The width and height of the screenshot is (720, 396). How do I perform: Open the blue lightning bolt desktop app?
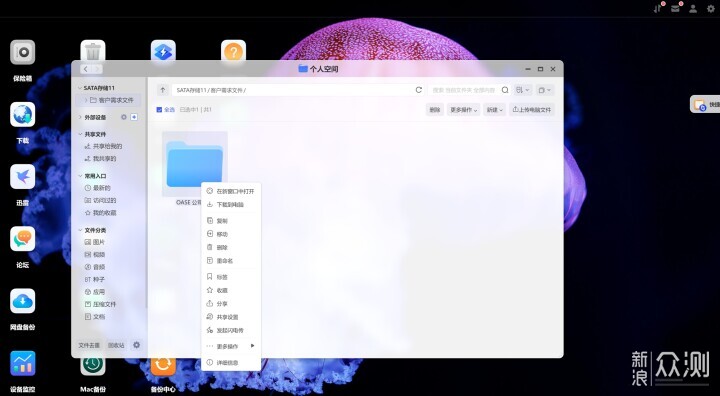click(163, 50)
